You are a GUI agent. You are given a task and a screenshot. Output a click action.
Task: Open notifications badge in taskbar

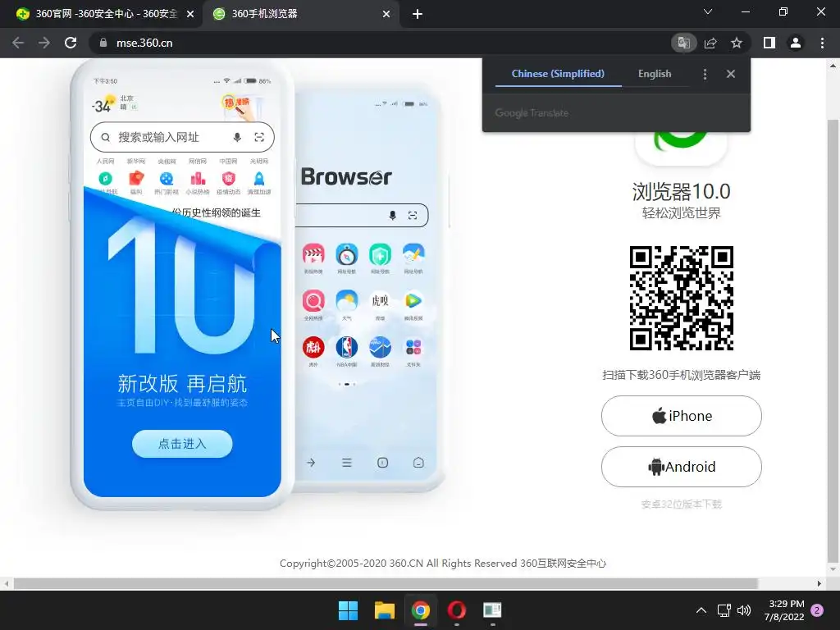(x=817, y=610)
